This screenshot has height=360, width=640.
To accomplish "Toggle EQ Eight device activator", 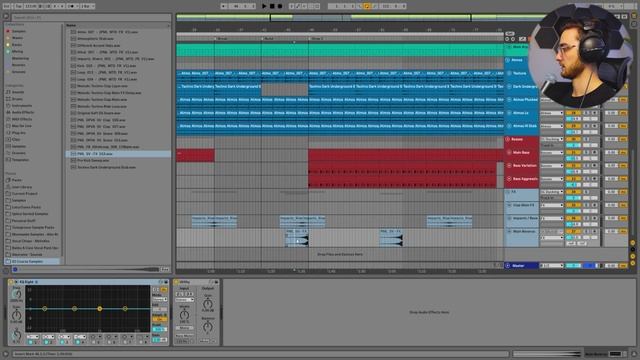I will click(x=11, y=282).
